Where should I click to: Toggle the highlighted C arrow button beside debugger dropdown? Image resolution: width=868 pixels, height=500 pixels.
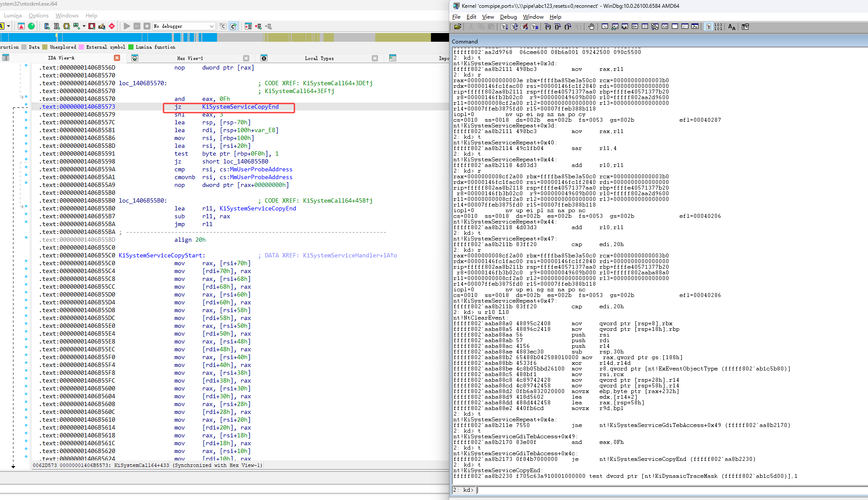[233, 26]
